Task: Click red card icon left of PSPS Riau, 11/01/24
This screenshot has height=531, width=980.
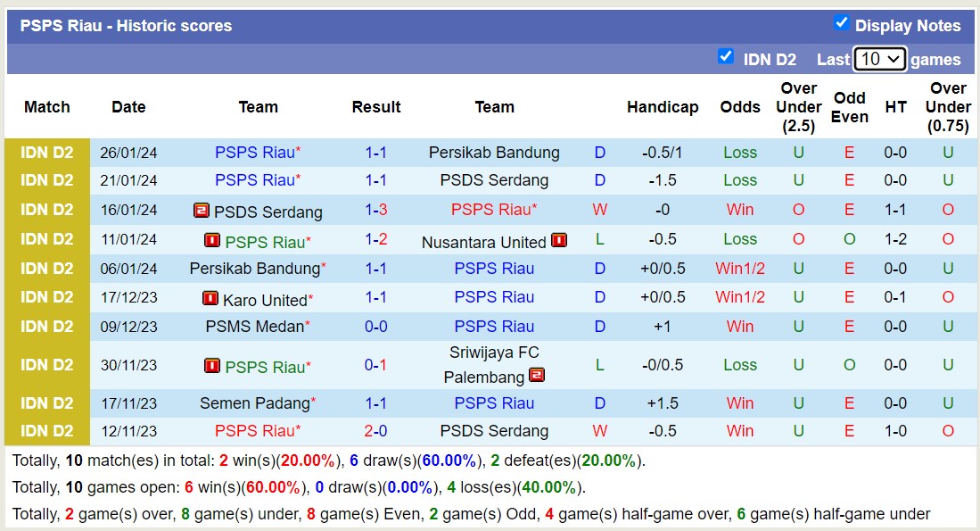Action: [212, 241]
